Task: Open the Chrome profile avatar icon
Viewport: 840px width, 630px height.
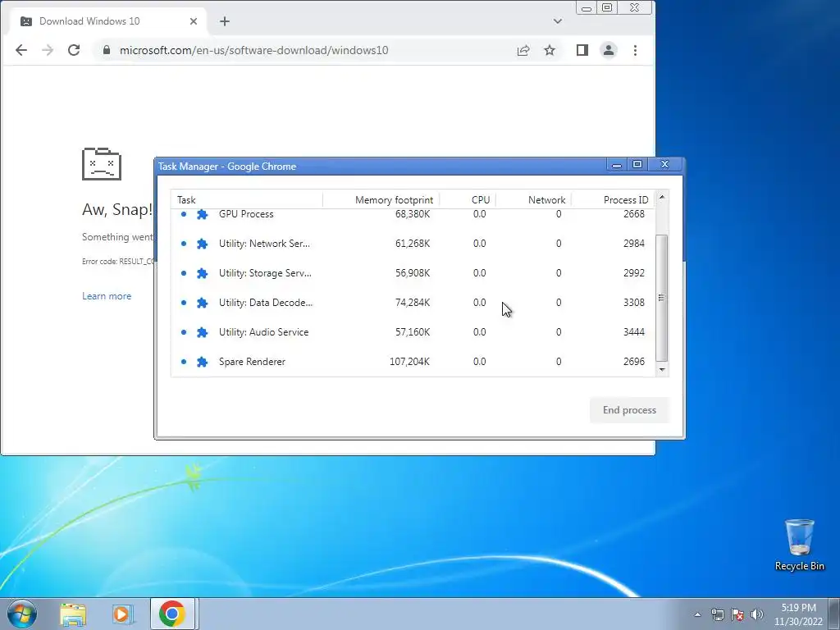Action: (609, 50)
